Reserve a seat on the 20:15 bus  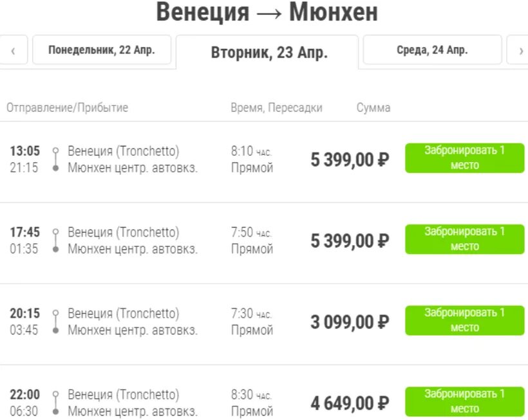[464, 320]
